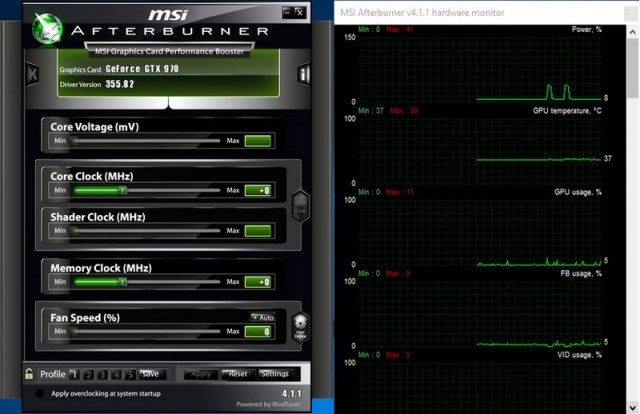Click the Memory Clock slider handle

click(122, 282)
